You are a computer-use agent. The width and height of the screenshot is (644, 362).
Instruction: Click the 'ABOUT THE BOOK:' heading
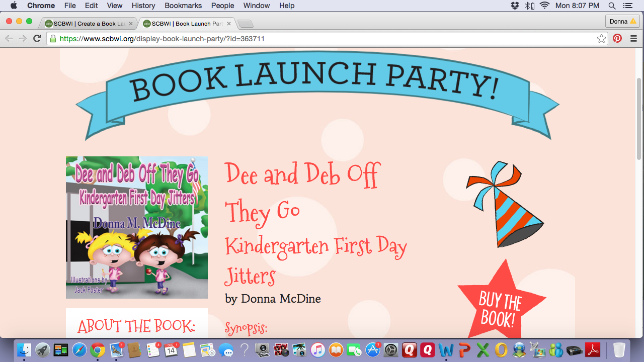point(136,326)
